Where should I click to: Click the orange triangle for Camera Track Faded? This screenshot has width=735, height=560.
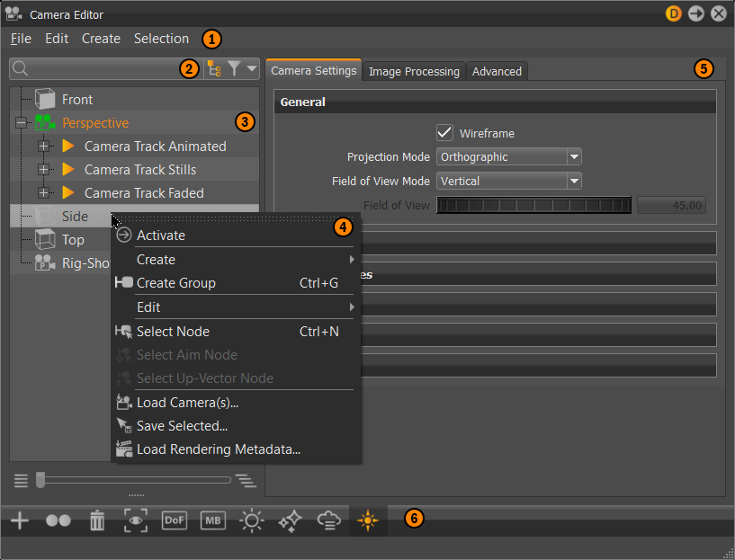(x=68, y=192)
